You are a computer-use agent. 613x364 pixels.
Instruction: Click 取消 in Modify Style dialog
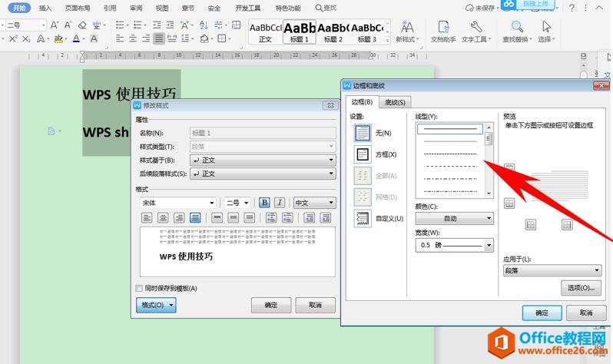(315, 305)
